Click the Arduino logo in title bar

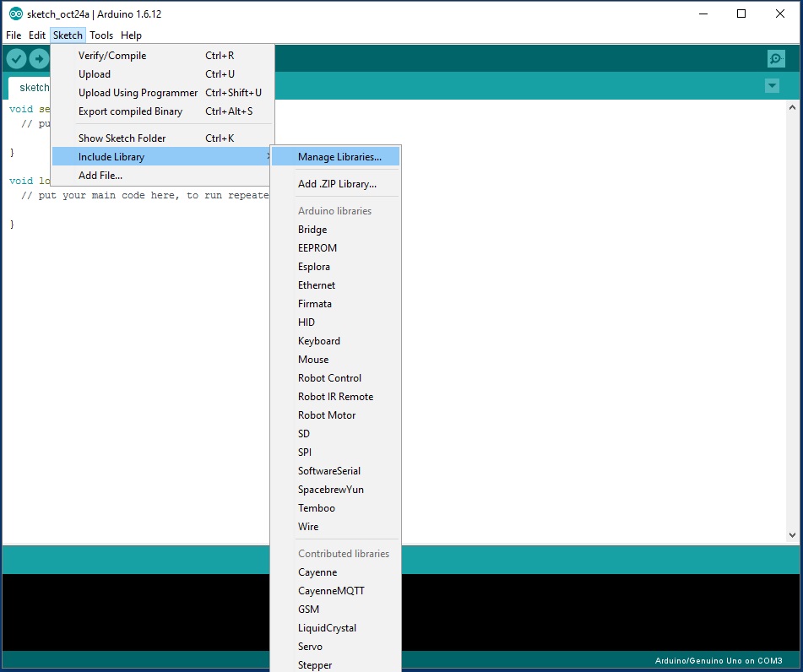[x=16, y=14]
